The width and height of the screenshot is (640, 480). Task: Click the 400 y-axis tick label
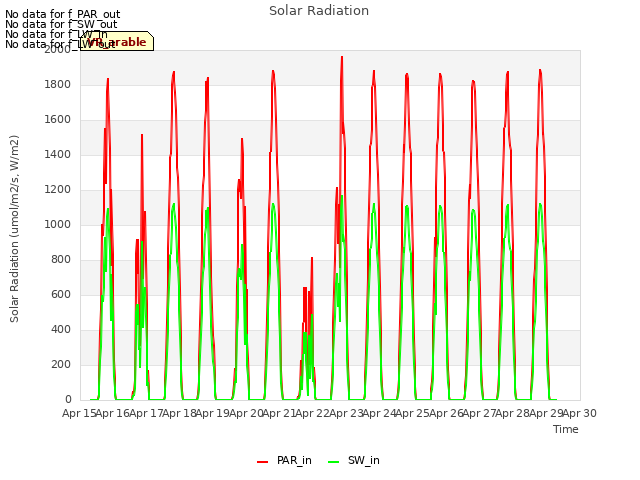61,329
